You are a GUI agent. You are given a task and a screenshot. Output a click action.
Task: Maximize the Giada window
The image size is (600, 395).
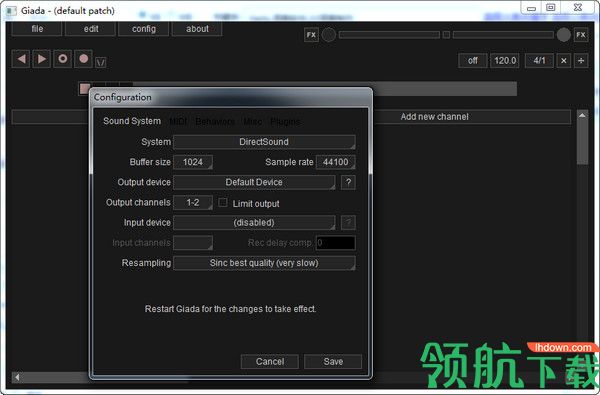coord(550,8)
